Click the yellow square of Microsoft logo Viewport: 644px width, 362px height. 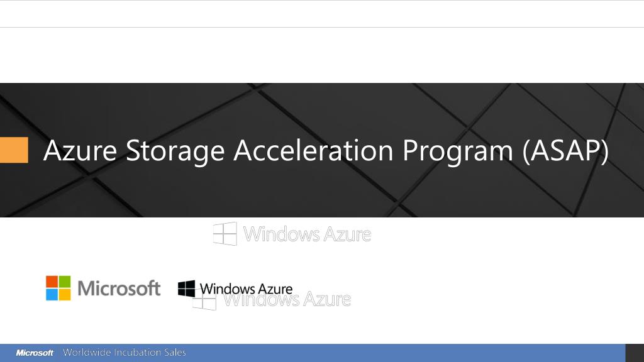[x=65, y=295]
